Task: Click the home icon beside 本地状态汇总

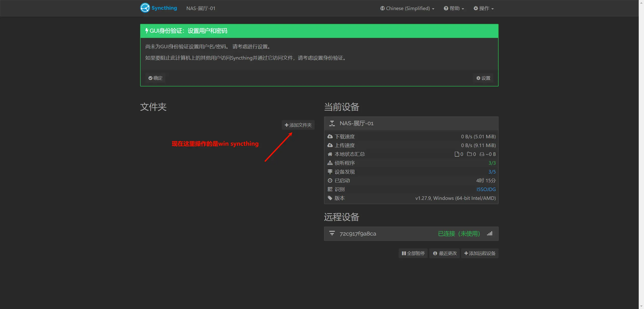Action: 330,154
